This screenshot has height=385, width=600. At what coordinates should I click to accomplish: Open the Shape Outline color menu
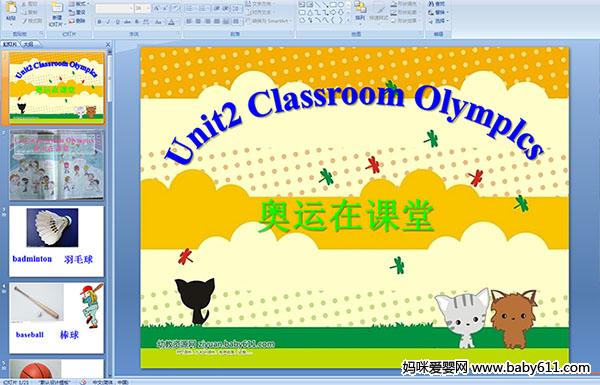coord(405,12)
